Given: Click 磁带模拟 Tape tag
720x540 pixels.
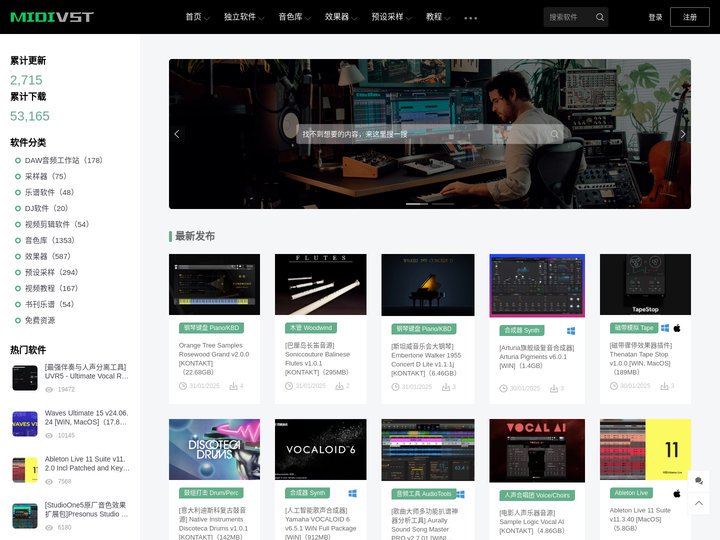Looking at the screenshot, I should 634,328.
